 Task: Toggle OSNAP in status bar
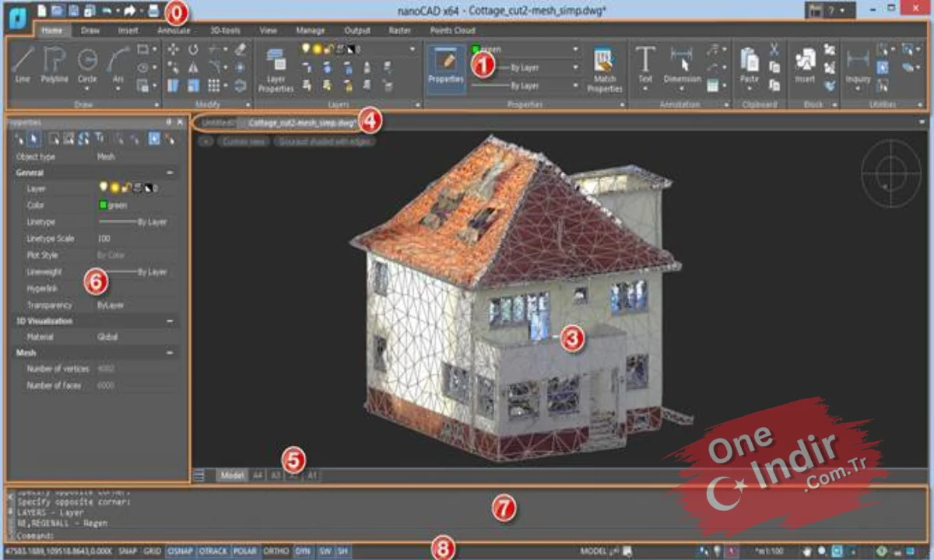tap(180, 551)
